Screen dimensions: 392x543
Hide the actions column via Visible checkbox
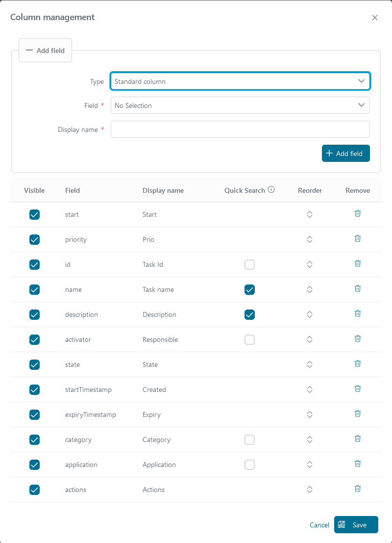35,490
